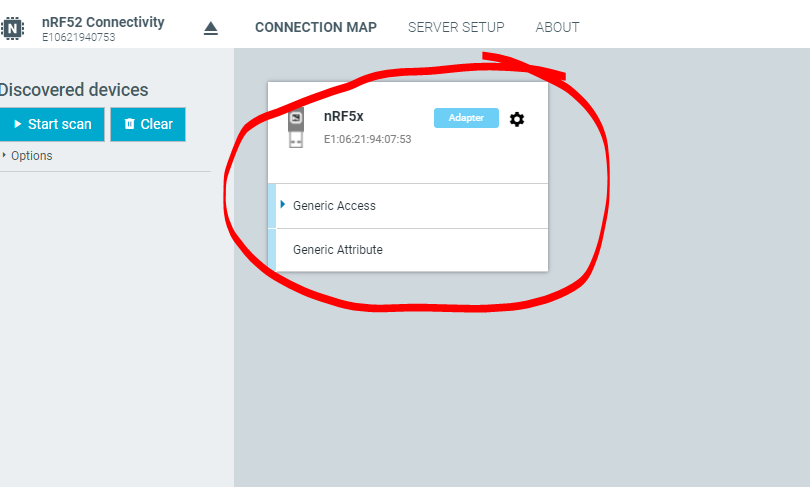This screenshot has height=487, width=810.
Task: Open the Server Setup tab
Action: [456, 27]
